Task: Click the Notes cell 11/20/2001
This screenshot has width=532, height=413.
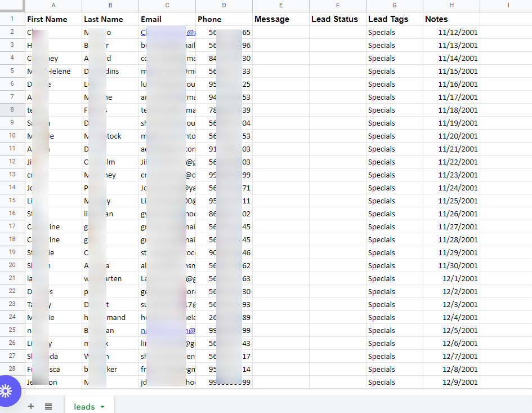Action: coord(451,136)
